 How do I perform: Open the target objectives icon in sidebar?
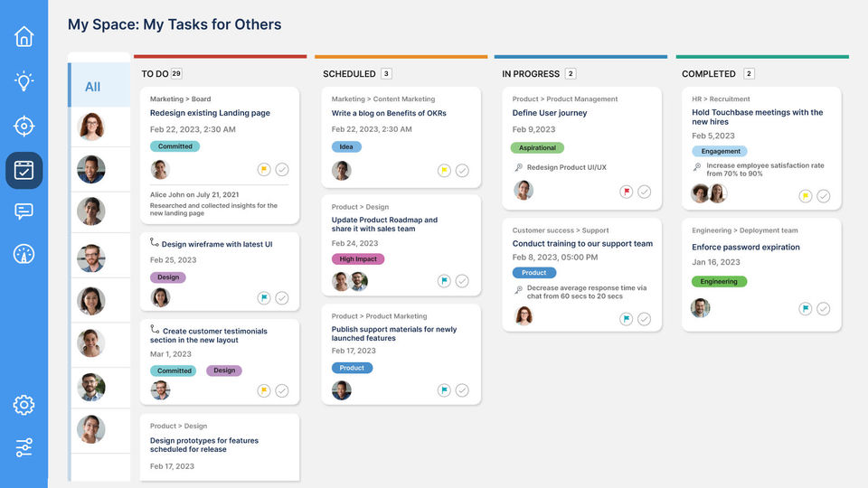coord(24,126)
